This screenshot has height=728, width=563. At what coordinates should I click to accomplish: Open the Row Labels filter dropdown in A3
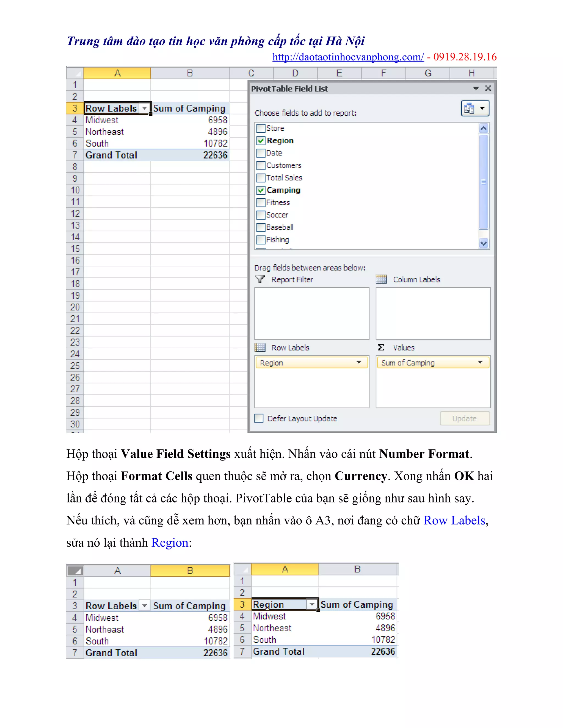click(144, 108)
